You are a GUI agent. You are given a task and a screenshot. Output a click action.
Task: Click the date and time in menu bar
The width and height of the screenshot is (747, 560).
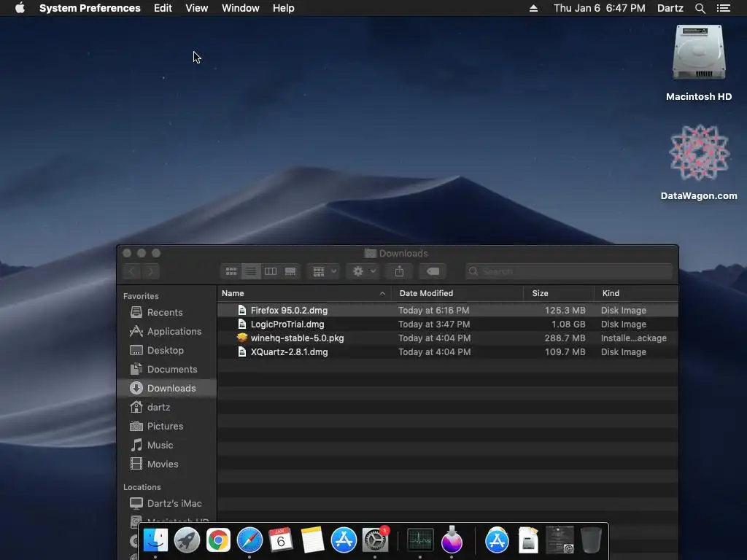point(599,8)
